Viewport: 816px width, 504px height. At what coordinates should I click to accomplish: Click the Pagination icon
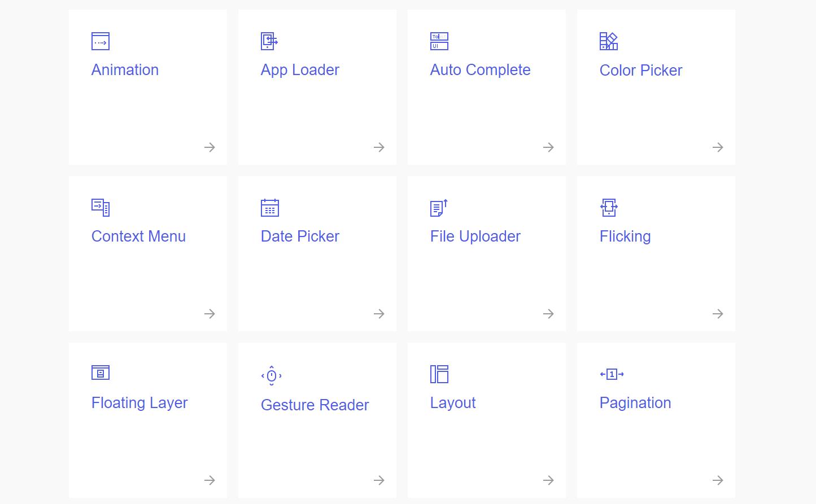[x=612, y=374]
